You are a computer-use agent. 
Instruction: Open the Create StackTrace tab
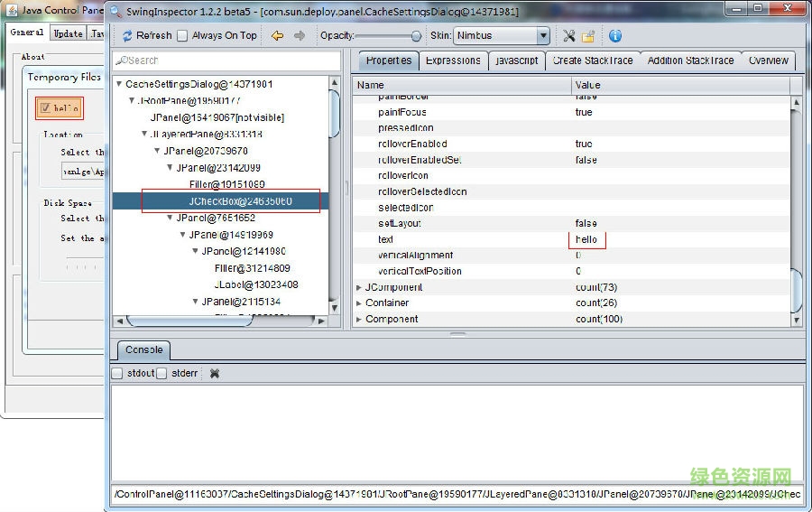592,61
